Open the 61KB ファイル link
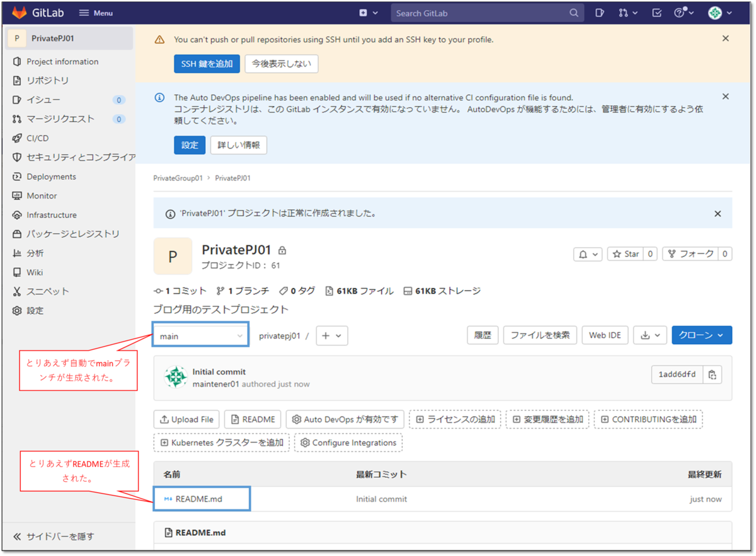The width and height of the screenshot is (756, 556). (359, 291)
